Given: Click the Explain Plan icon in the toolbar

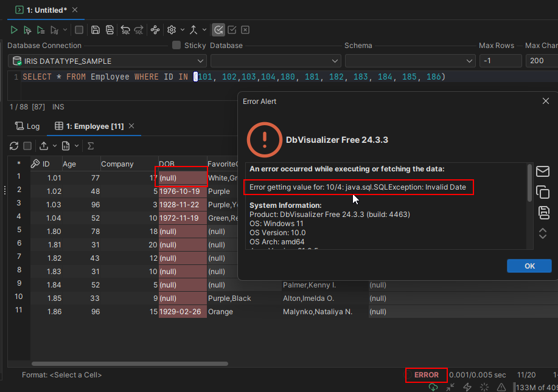Looking at the screenshot, I should 155,30.
